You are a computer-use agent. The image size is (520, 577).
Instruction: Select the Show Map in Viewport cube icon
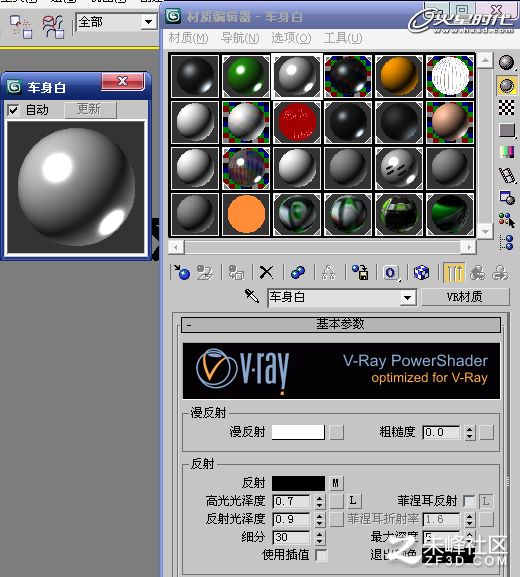(421, 273)
